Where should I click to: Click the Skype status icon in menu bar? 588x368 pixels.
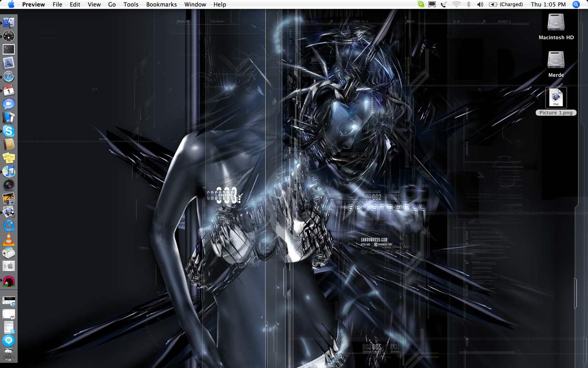coord(421,4)
